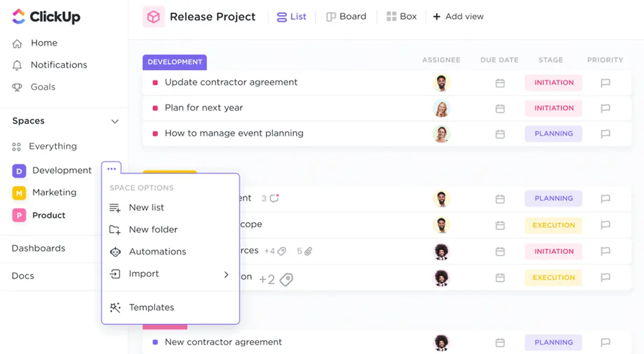Click the assignee avatar on How to manage event planning

[x=441, y=134]
